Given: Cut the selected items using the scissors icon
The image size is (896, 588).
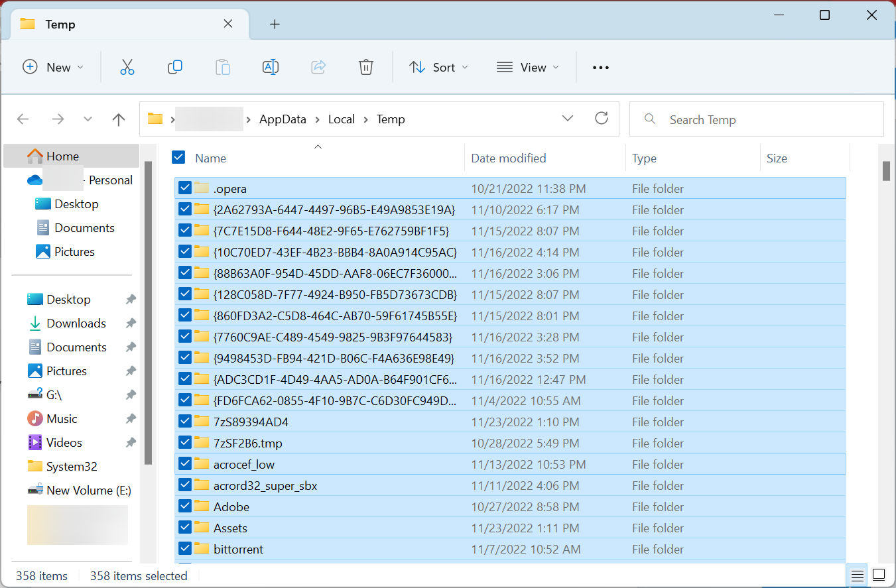Looking at the screenshot, I should [127, 67].
